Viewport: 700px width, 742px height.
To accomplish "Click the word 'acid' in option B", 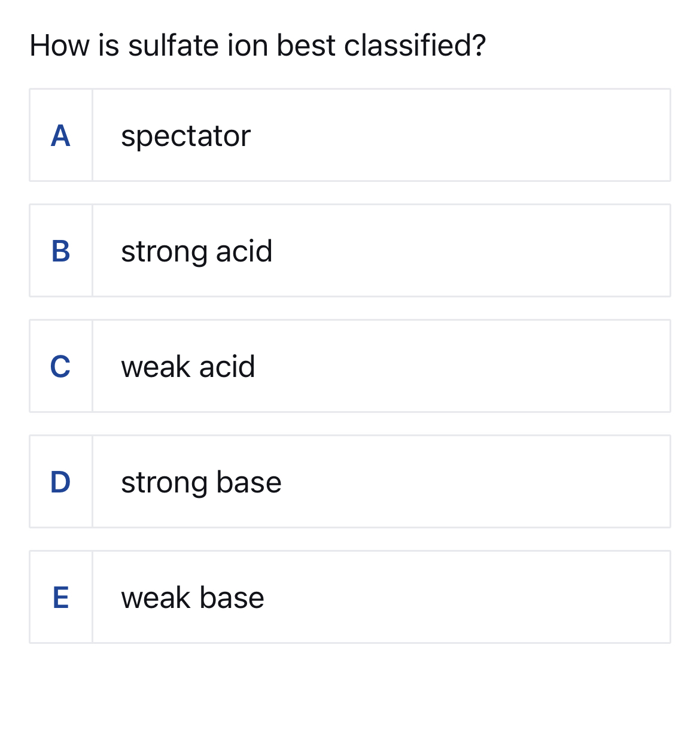I will coord(244,251).
